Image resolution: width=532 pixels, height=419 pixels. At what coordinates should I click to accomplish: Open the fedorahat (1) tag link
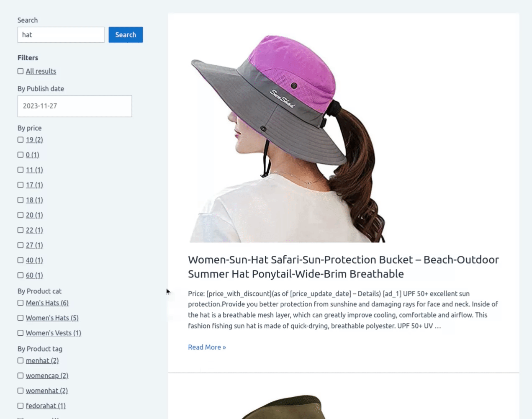(x=46, y=406)
